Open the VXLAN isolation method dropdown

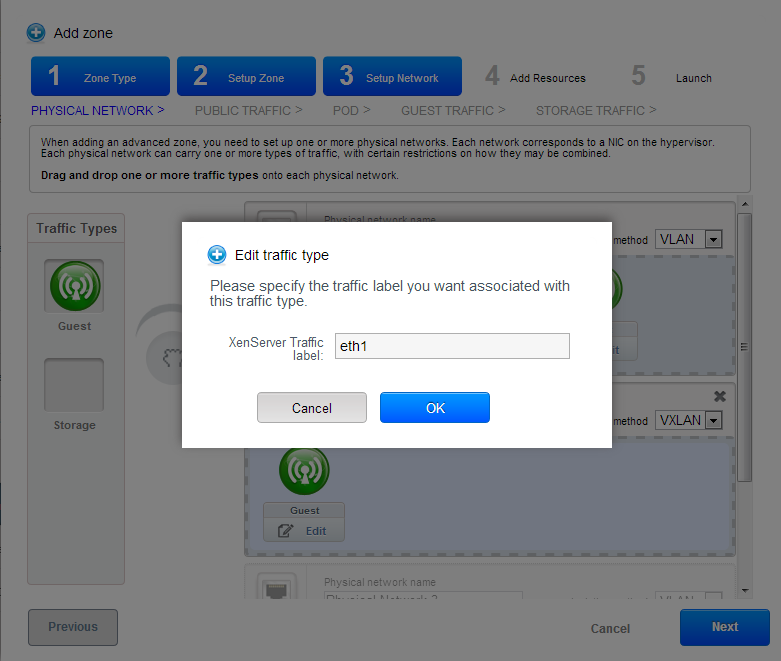click(x=688, y=420)
